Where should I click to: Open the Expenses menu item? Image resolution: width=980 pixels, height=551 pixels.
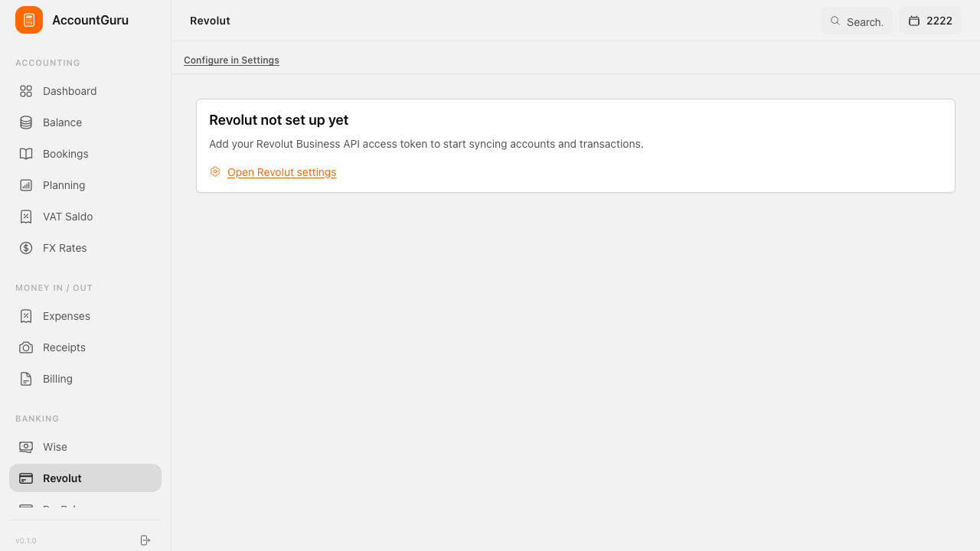coord(85,316)
